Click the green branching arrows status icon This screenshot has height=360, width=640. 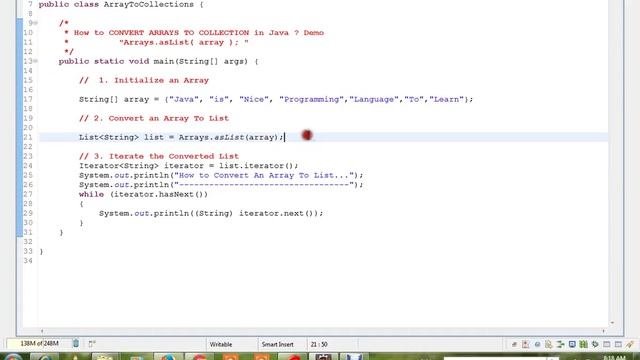point(560,344)
